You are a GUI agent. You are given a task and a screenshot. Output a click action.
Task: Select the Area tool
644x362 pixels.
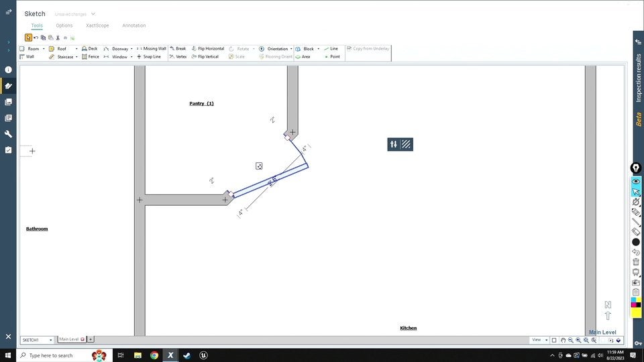coord(303,57)
